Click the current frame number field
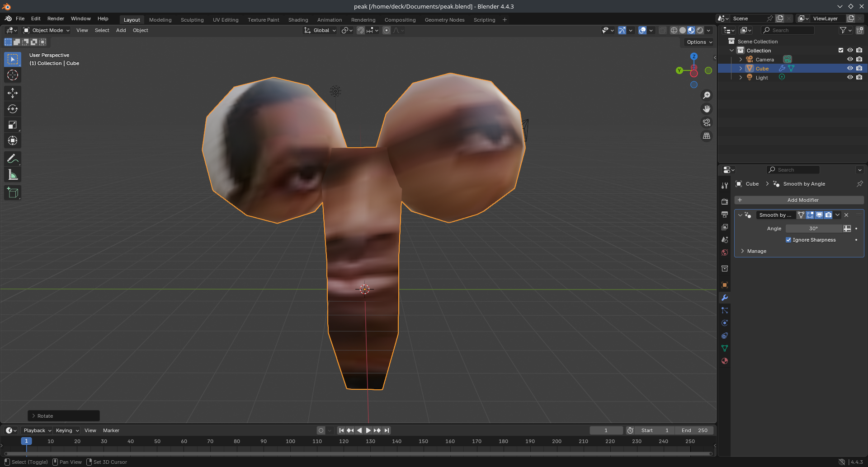 (x=606, y=430)
